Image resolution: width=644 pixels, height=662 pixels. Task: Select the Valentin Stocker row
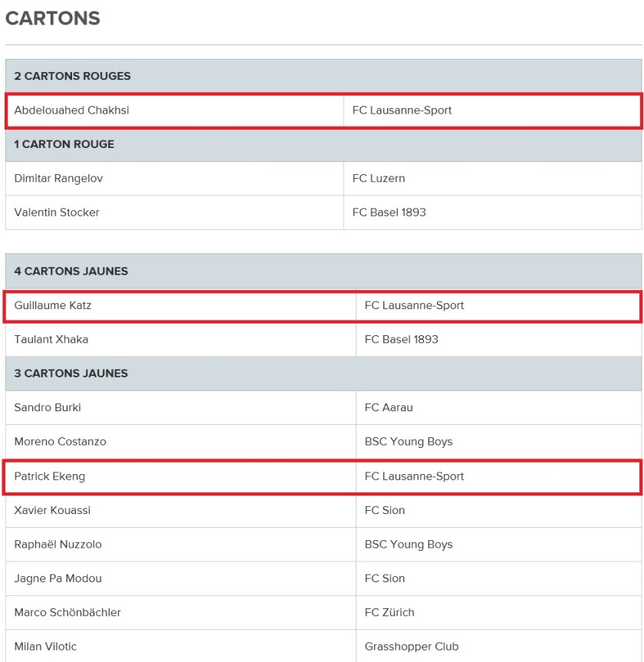point(324,212)
